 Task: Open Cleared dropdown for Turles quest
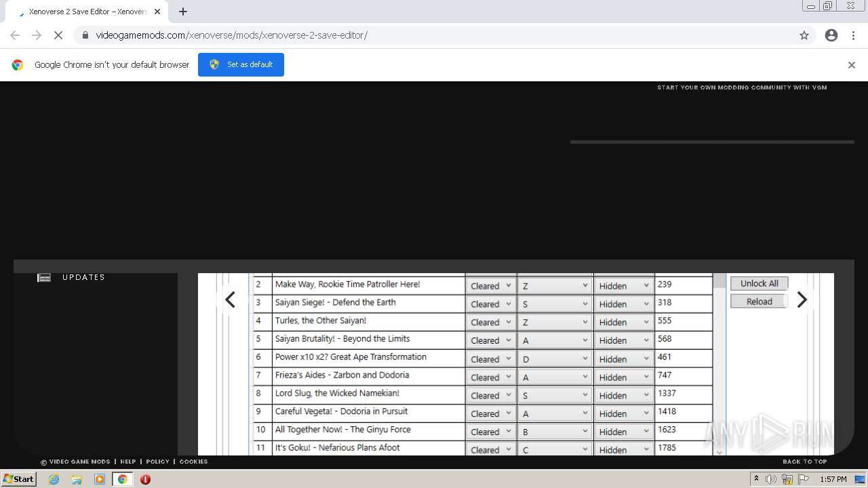pos(490,322)
